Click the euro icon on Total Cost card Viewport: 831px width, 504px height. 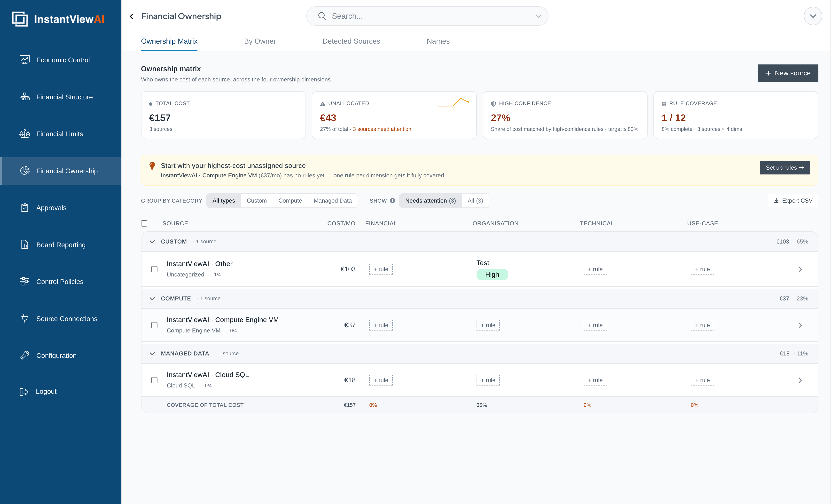(x=151, y=104)
